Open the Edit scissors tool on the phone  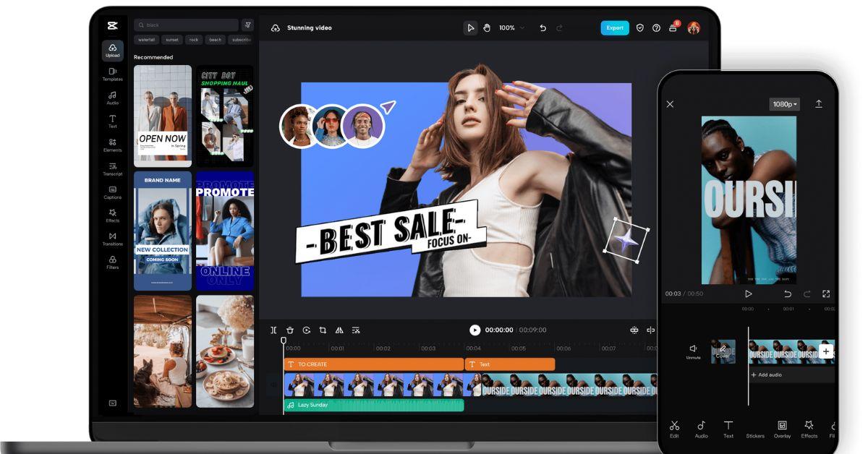click(674, 429)
